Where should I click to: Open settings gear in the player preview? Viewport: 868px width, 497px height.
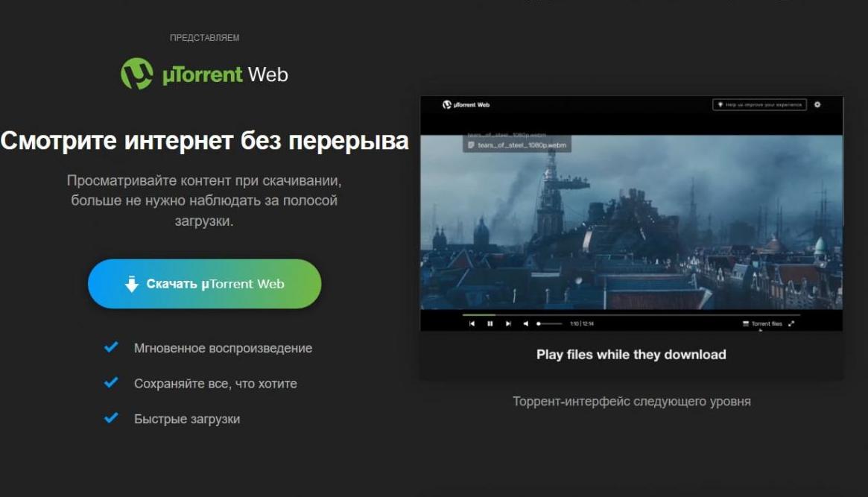point(817,104)
